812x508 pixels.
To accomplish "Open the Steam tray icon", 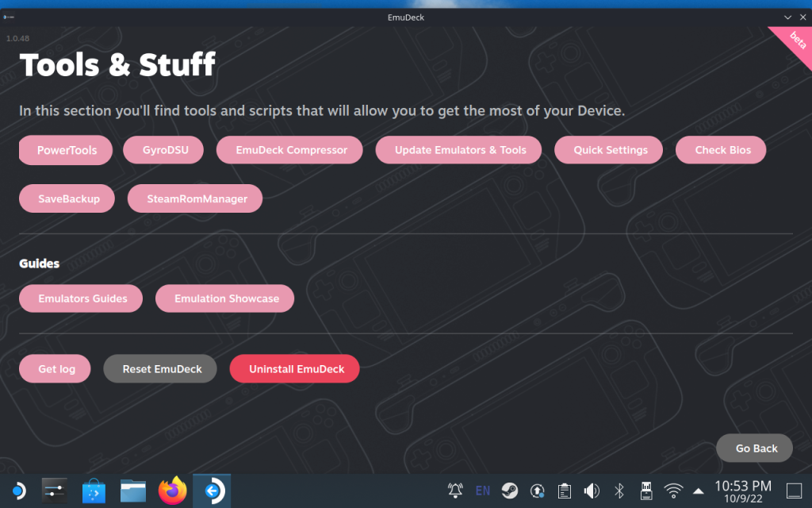I will pos(510,491).
